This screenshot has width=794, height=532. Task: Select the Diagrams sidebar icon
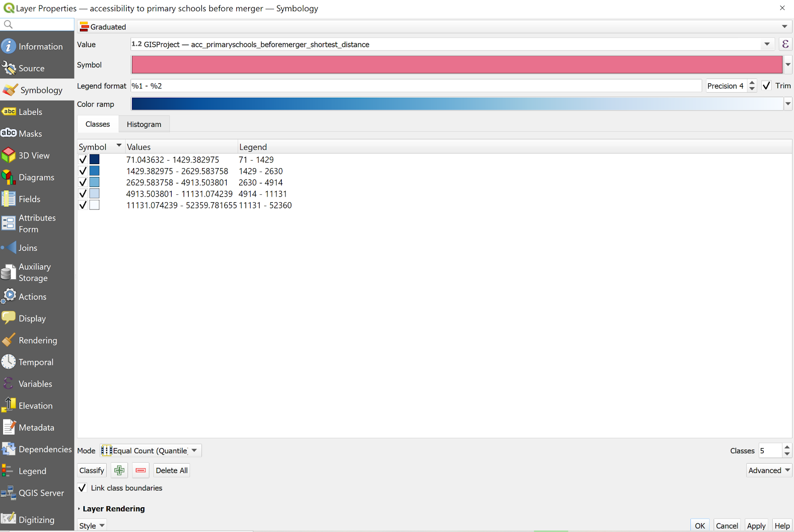(x=9, y=177)
